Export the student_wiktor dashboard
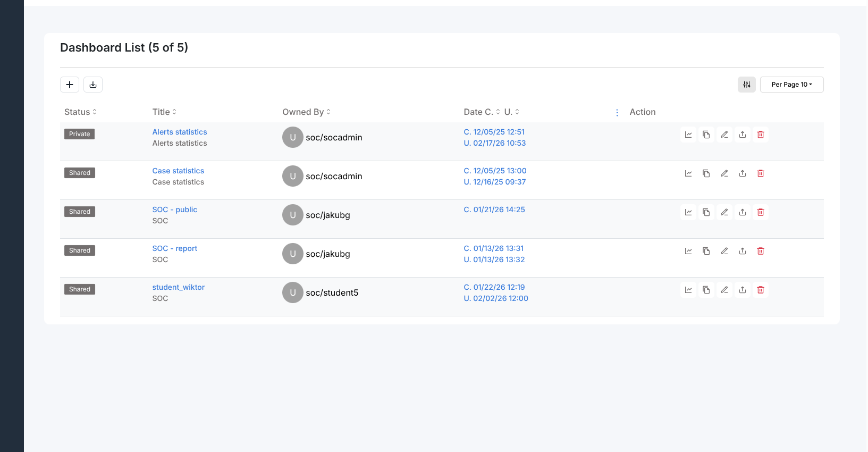 tap(743, 290)
